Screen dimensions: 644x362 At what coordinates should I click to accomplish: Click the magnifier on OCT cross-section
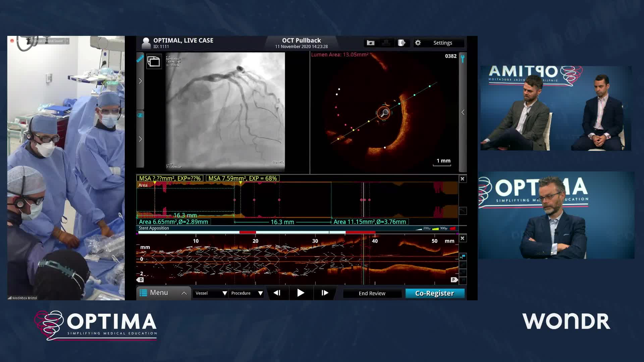(385, 113)
